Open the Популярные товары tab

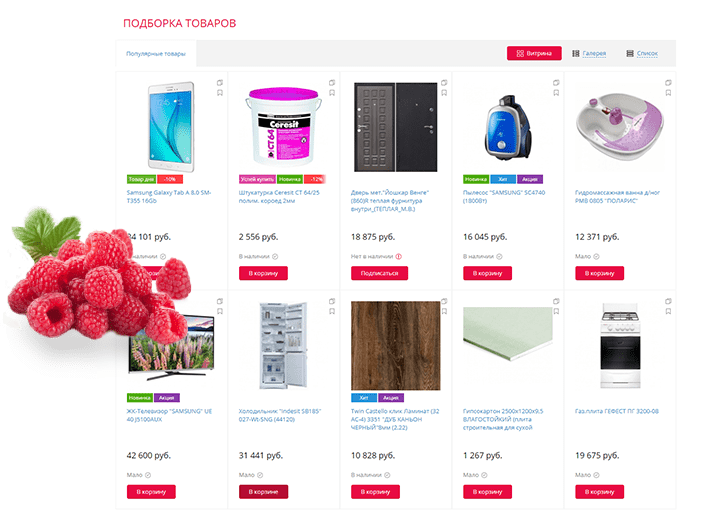click(x=156, y=54)
